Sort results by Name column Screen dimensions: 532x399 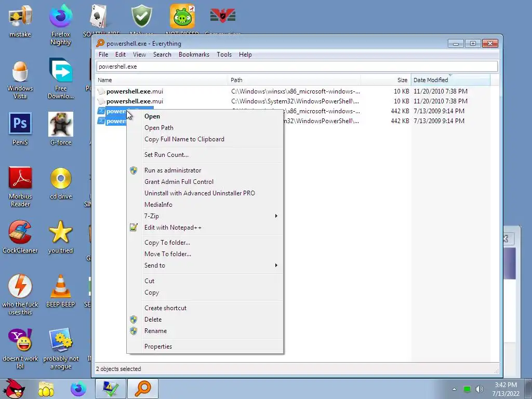tap(162, 80)
